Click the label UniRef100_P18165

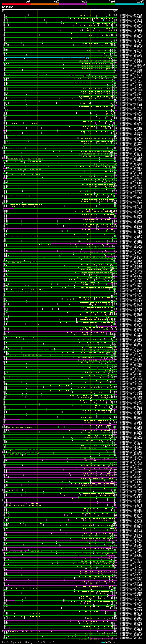click(131, 286)
